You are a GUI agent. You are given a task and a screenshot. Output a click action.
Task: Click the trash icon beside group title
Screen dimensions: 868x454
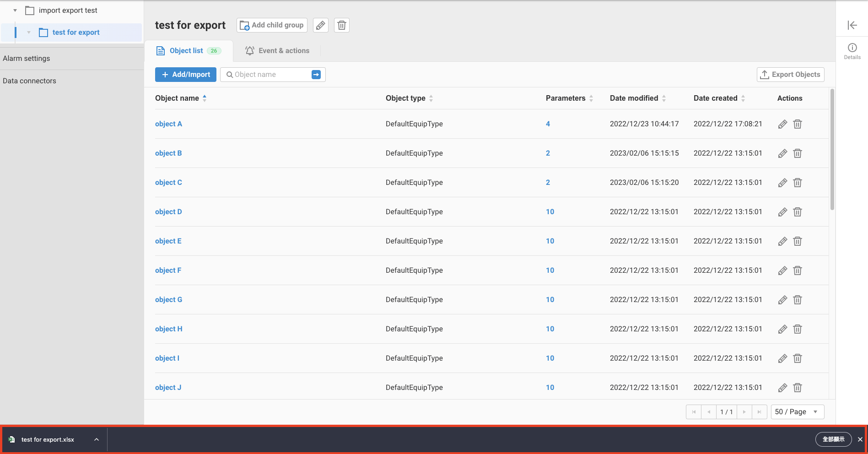pyautogui.click(x=341, y=25)
